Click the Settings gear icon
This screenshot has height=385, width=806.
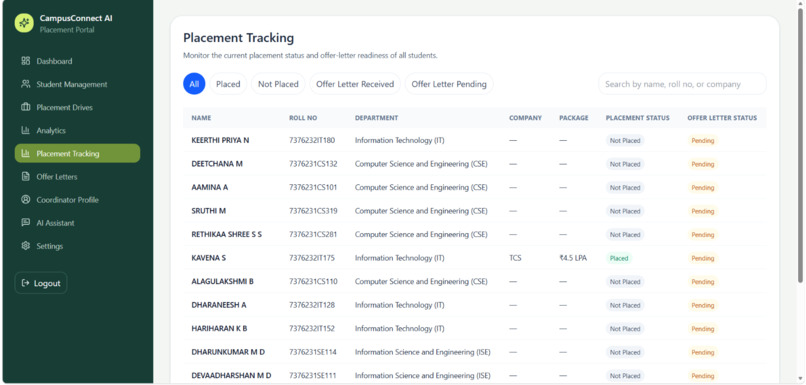[x=26, y=246]
